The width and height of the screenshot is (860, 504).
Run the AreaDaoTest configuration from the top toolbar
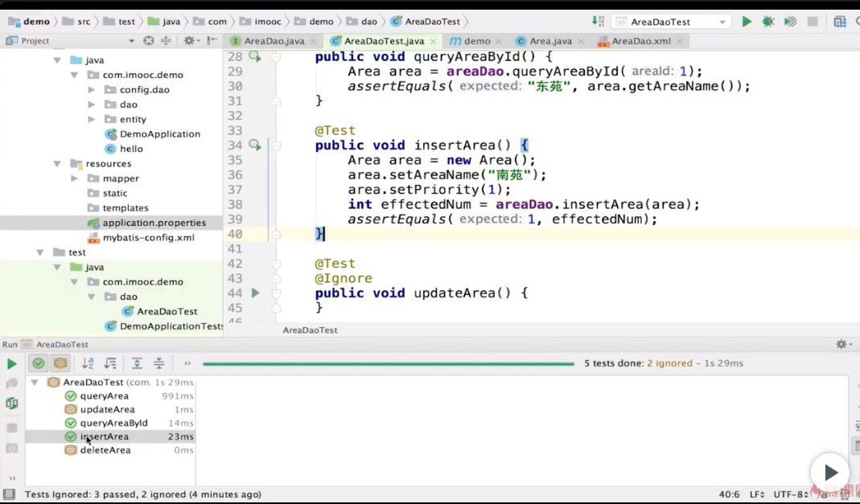coord(747,22)
